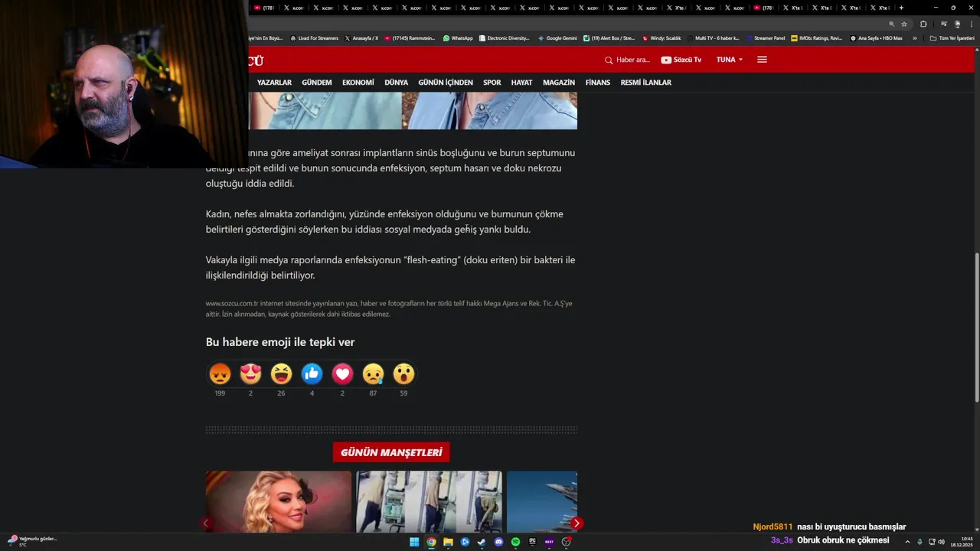Screen dimensions: 980x551
Task: React with the angry face emoji
Action: coord(220,373)
